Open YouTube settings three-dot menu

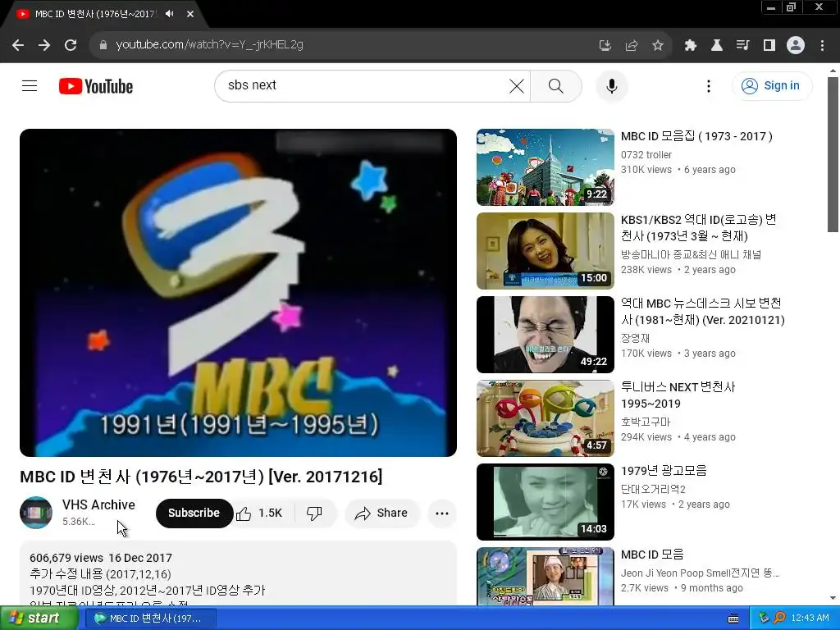pyautogui.click(x=709, y=86)
